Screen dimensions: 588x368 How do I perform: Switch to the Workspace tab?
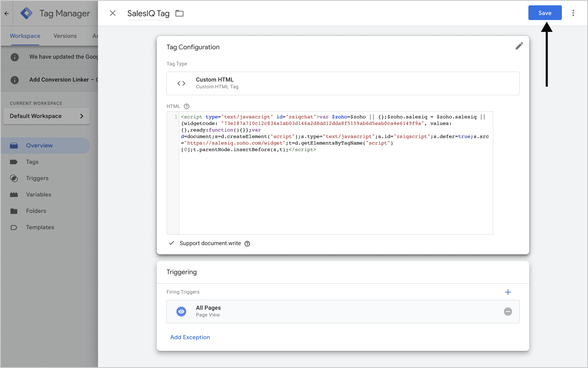[25, 36]
